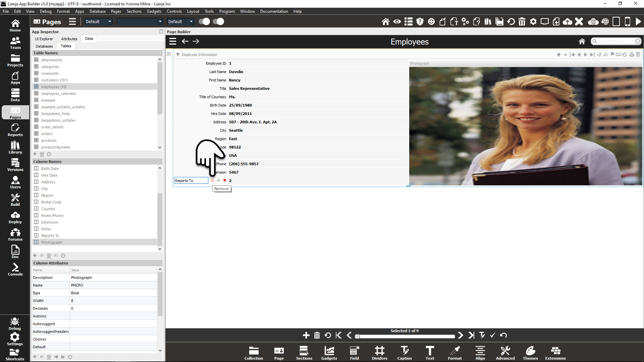Image resolution: width=644 pixels, height=362 pixels.
Task: Collapse the Employee Information section
Action: point(178,55)
